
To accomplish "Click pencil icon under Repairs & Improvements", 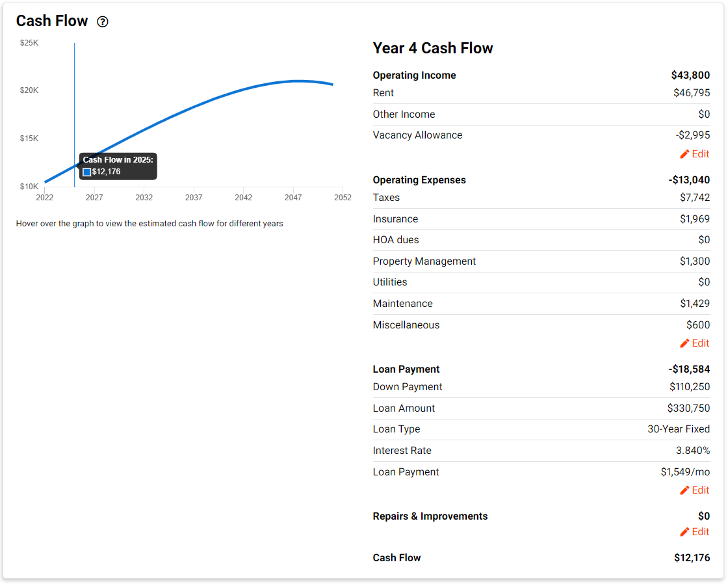I will (684, 532).
